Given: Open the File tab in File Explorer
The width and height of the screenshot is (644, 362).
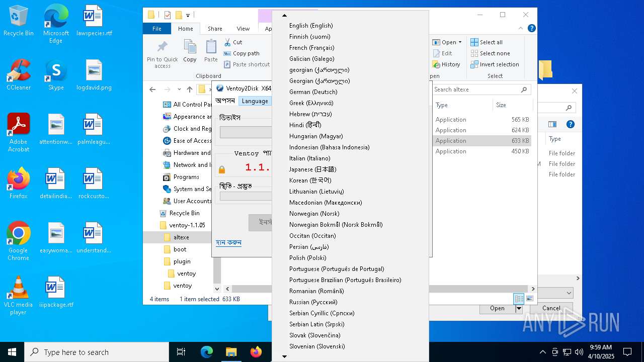Looking at the screenshot, I should 157,29.
